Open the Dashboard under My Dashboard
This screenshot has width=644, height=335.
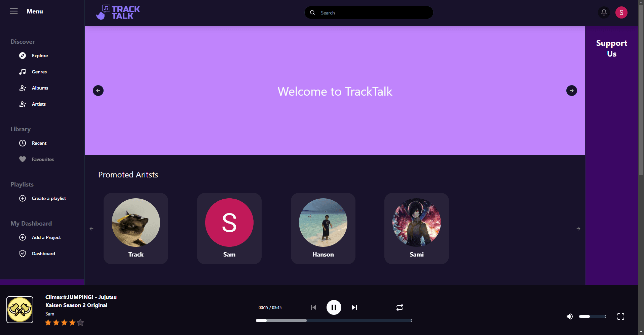click(43, 254)
